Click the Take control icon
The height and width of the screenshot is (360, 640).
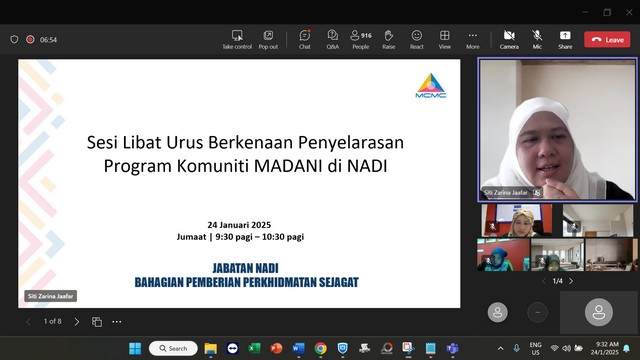click(237, 40)
